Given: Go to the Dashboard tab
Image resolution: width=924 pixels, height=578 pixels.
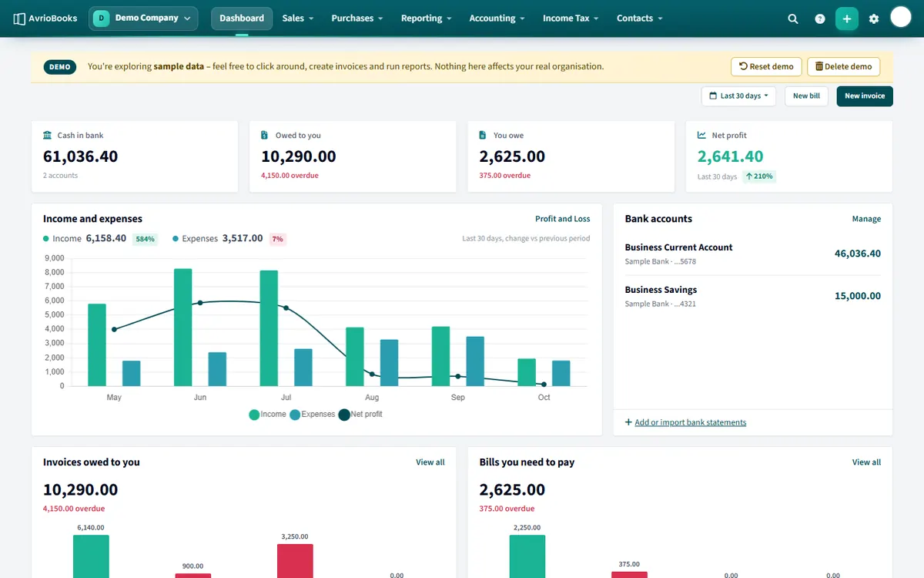Looking at the screenshot, I should point(242,18).
